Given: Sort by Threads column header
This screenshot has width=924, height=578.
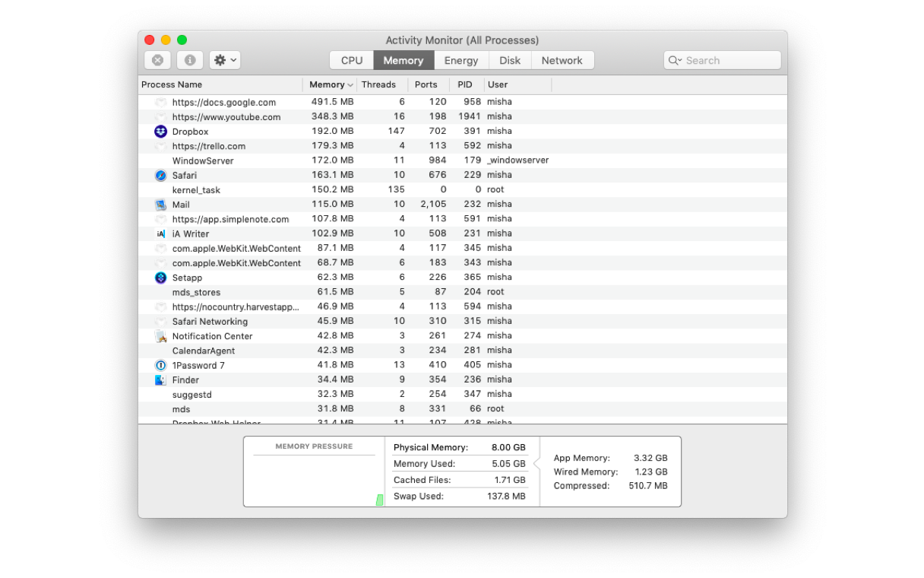Looking at the screenshot, I should tap(382, 84).
